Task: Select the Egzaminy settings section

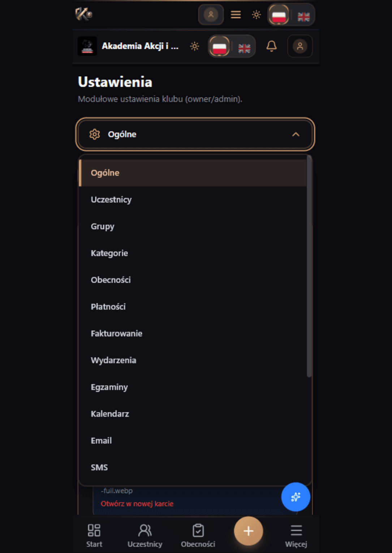Action: point(109,387)
